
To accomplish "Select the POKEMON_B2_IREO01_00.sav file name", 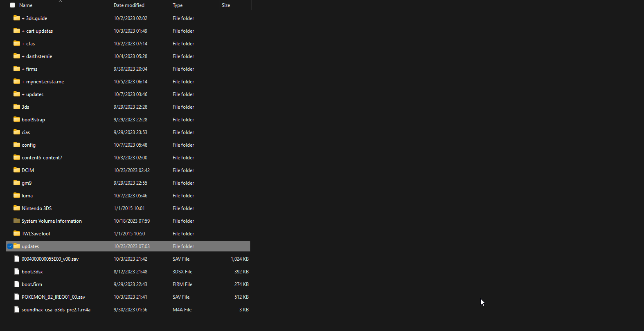I will tap(54, 297).
